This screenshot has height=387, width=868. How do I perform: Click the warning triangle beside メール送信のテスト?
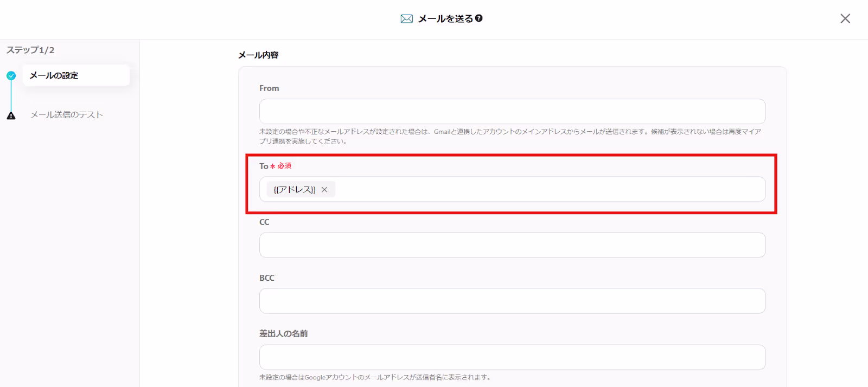click(11, 115)
